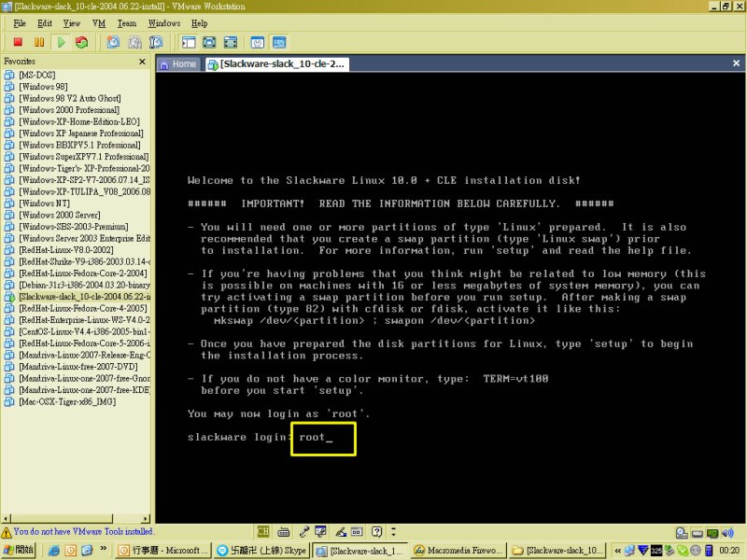Power on the VM with the green play icon

[61, 42]
